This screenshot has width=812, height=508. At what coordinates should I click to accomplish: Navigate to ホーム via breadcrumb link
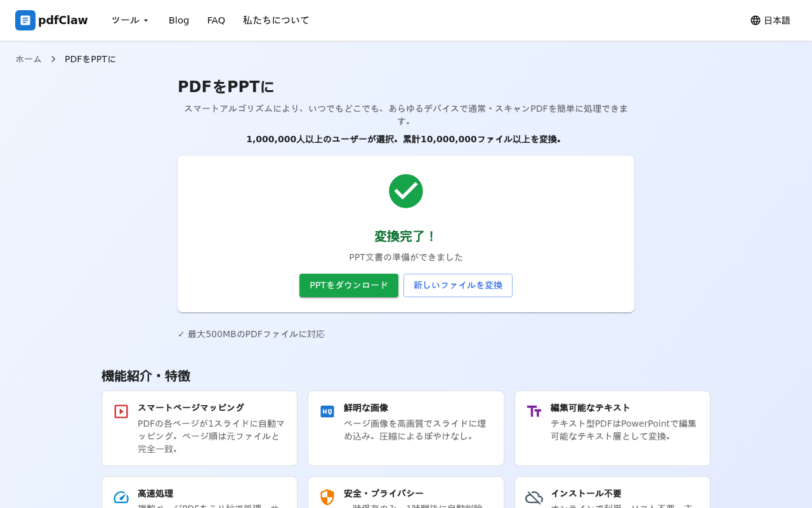(x=28, y=58)
